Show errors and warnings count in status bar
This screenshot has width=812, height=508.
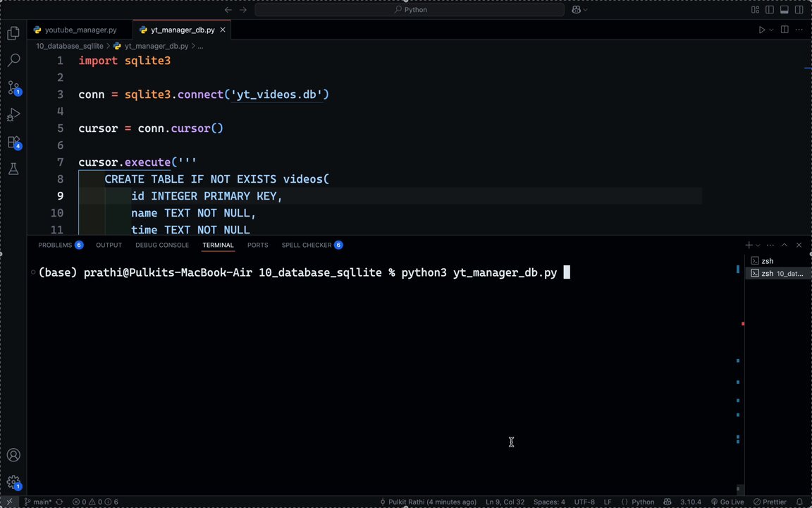(x=95, y=502)
